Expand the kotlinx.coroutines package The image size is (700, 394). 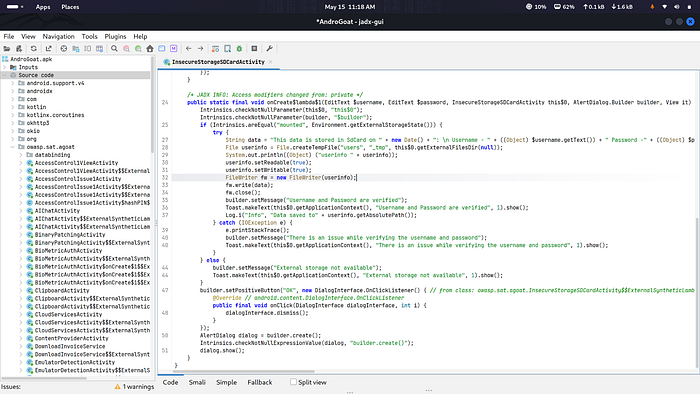coord(13,115)
